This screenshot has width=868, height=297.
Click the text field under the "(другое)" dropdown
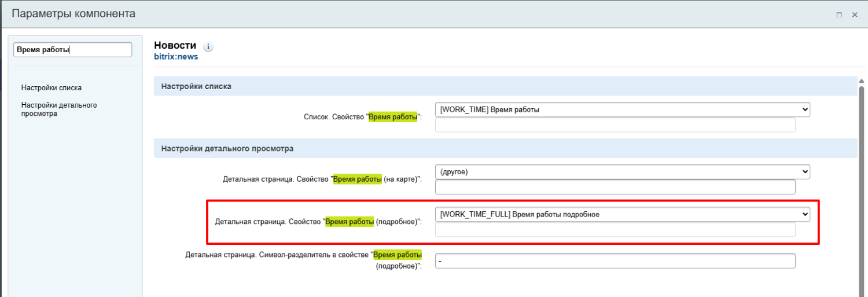615,187
